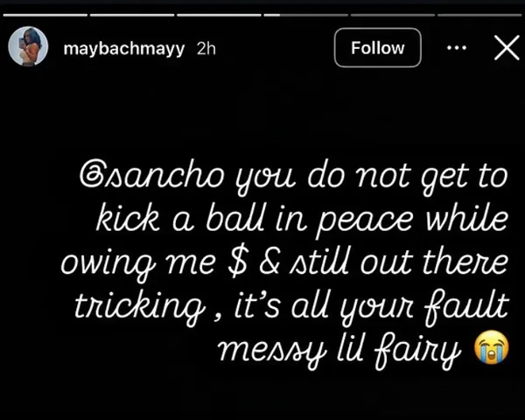This screenshot has width=525, height=420.
Task: Jump to the first story progress segment
Action: pos(44,14)
